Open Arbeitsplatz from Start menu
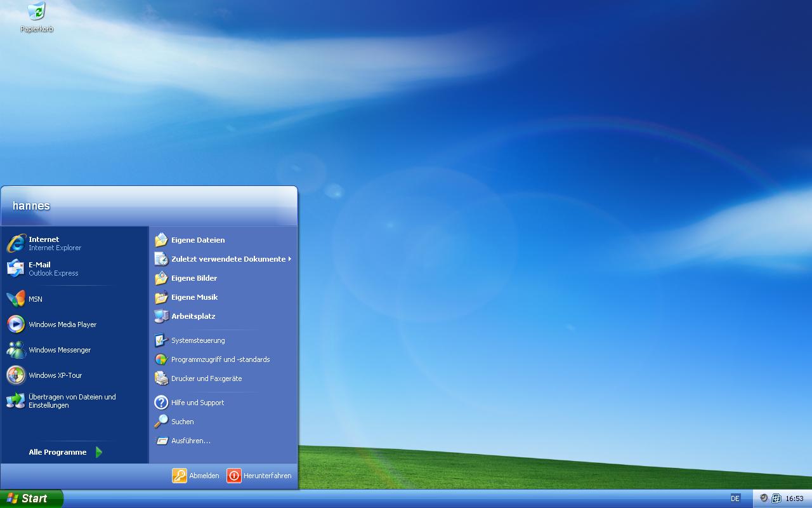The width and height of the screenshot is (812, 508). click(x=193, y=316)
